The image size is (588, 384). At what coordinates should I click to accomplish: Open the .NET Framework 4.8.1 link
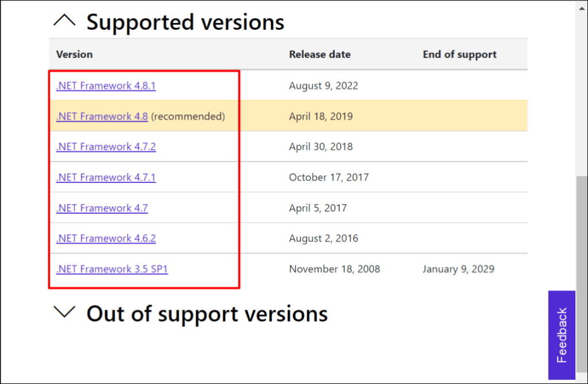click(x=106, y=86)
